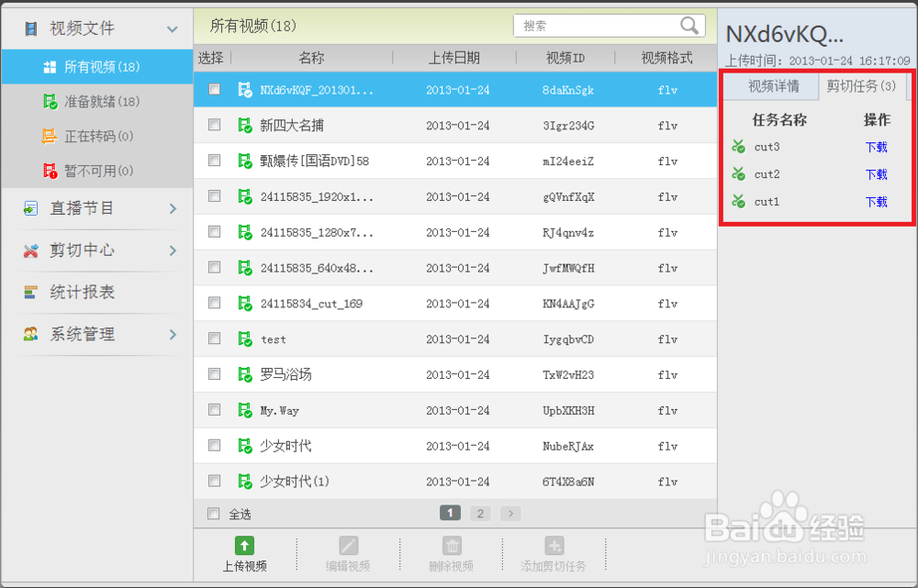Select page 2 in pagination
The width and height of the screenshot is (918, 588).
[480, 514]
